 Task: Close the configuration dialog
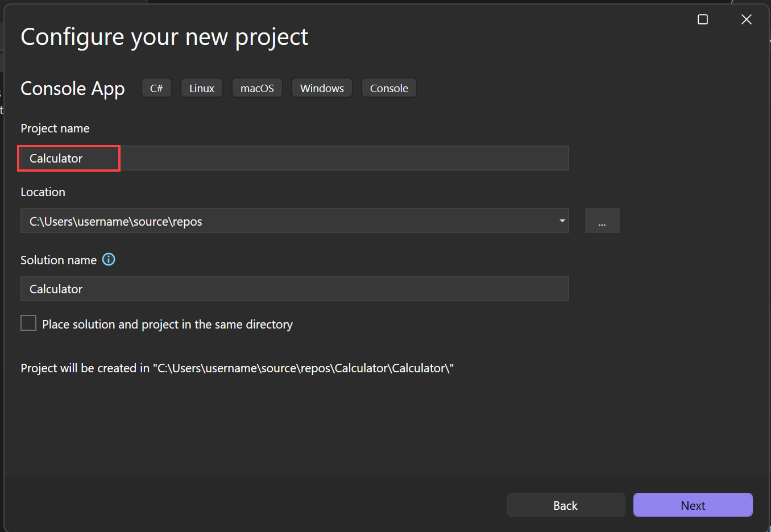[746, 19]
